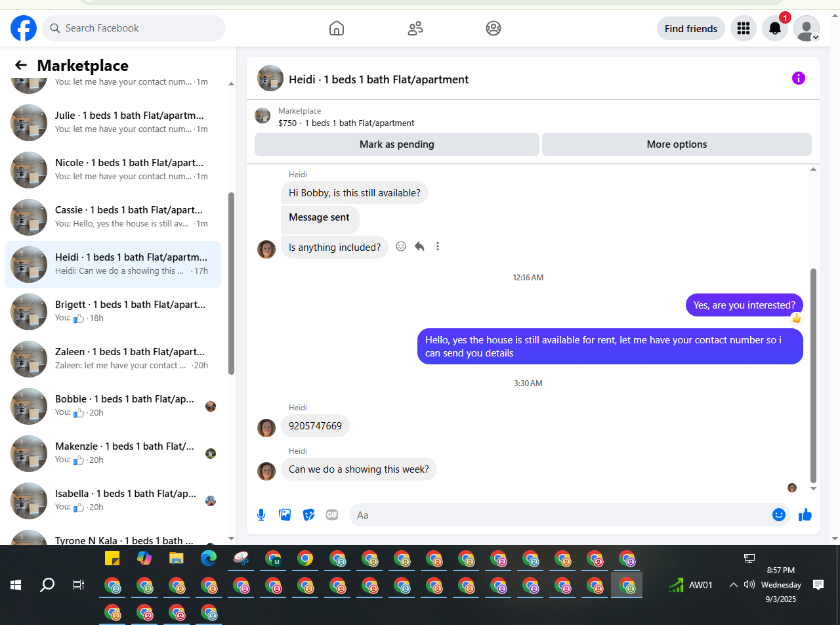This screenshot has width=840, height=625.
Task: Select Heidi's conversation in the list
Action: (x=113, y=265)
